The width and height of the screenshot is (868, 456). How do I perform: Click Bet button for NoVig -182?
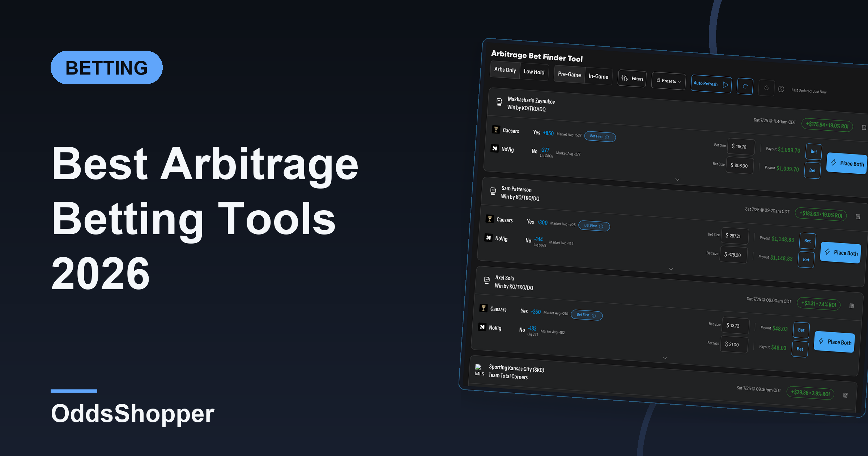(800, 349)
